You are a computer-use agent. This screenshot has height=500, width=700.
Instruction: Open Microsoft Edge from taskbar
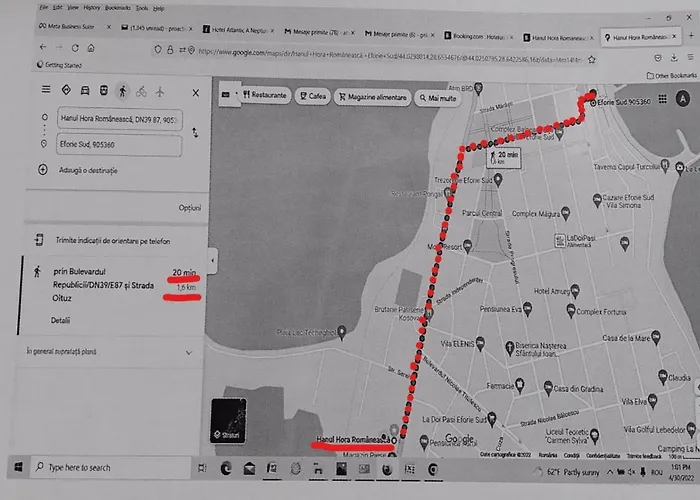pyautogui.click(x=226, y=468)
